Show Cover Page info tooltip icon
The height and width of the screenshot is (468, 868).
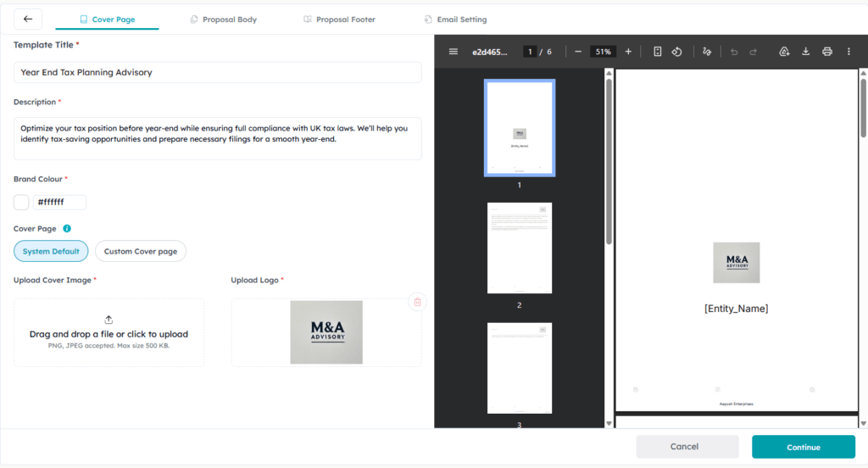click(67, 228)
